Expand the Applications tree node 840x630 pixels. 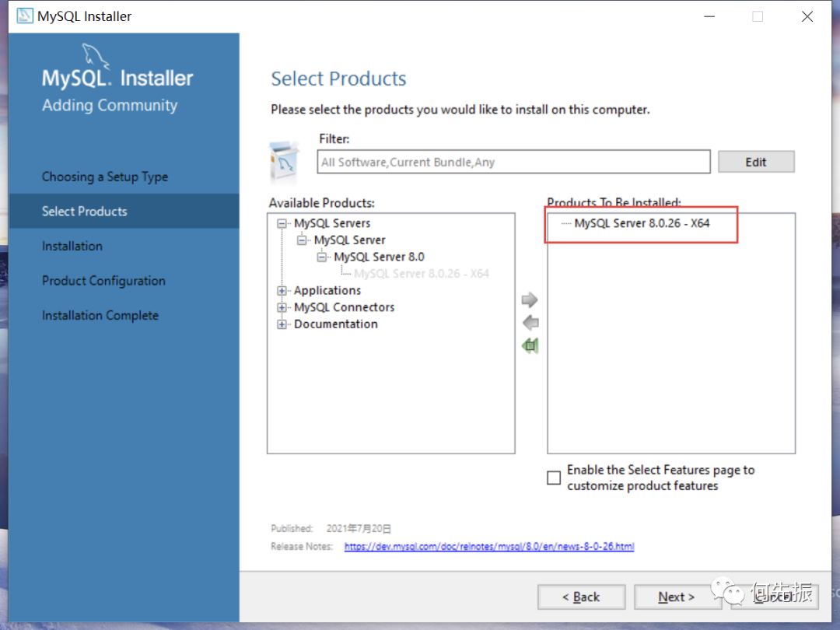click(282, 290)
